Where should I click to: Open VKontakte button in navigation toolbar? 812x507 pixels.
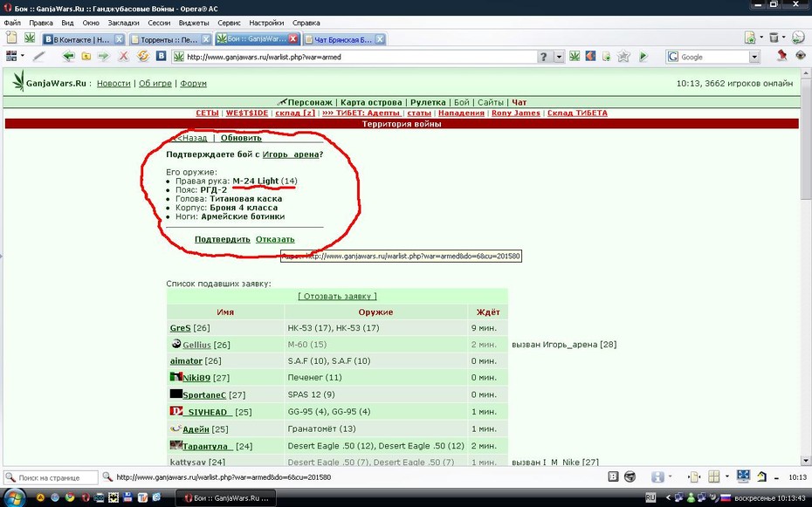pos(162,56)
